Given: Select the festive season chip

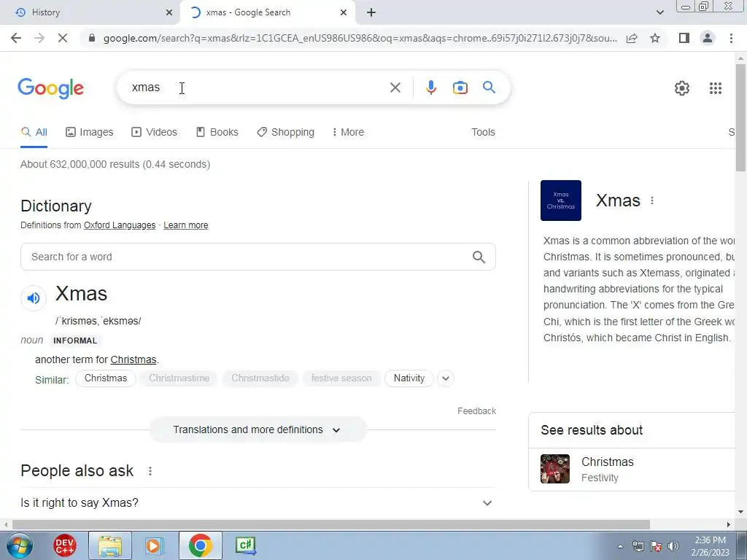Looking at the screenshot, I should [x=341, y=378].
